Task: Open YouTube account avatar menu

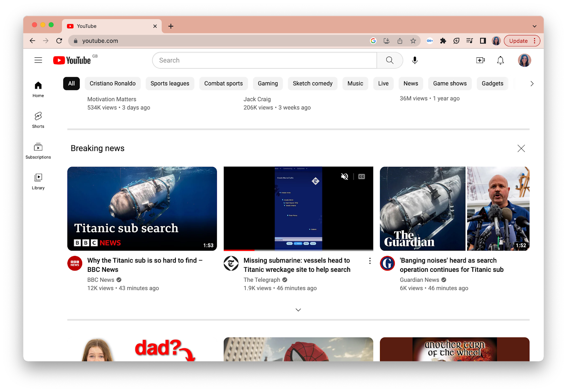Action: pos(524,60)
